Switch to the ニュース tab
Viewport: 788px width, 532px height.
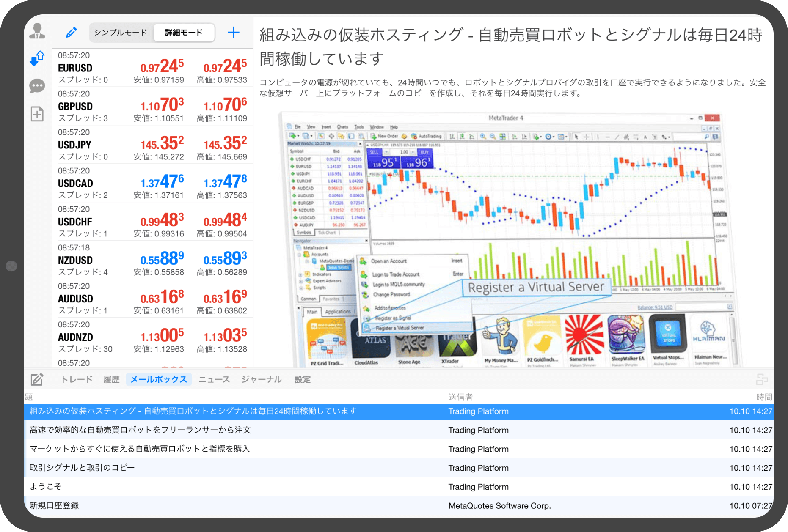(214, 379)
